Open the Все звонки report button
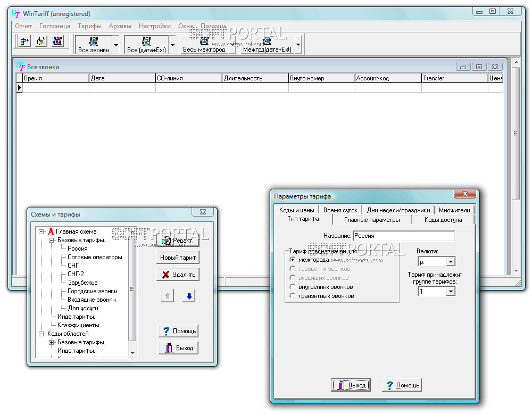 (94, 45)
